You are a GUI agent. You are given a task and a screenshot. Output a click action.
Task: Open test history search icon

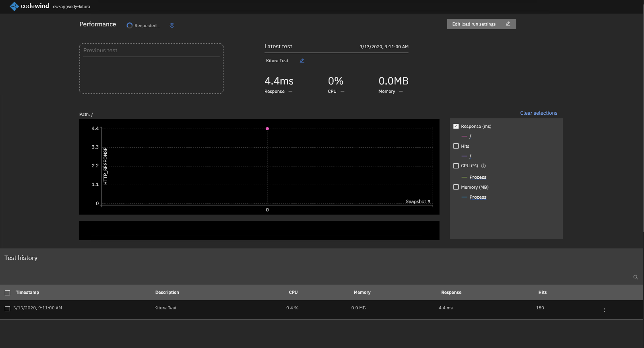tap(635, 277)
